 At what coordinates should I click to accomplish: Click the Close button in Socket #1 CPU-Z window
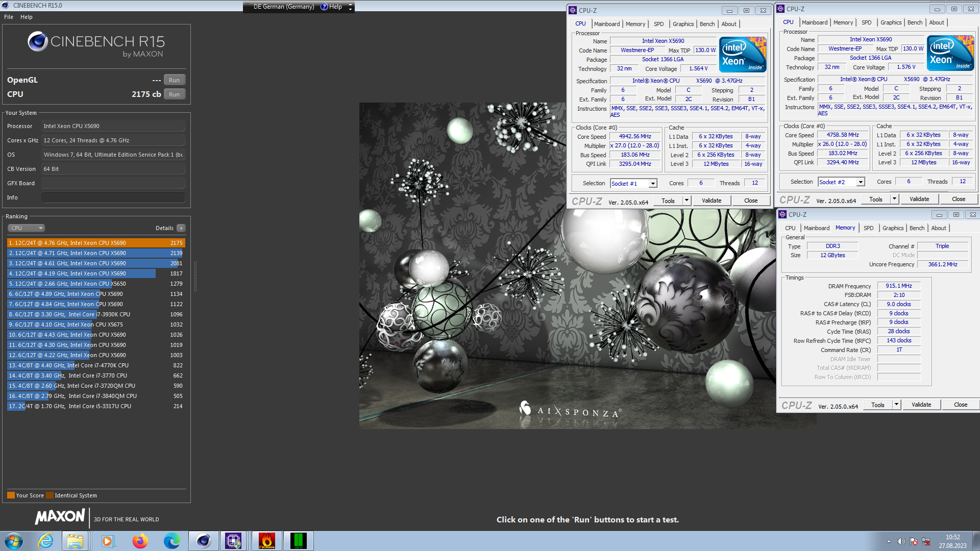[x=751, y=201]
